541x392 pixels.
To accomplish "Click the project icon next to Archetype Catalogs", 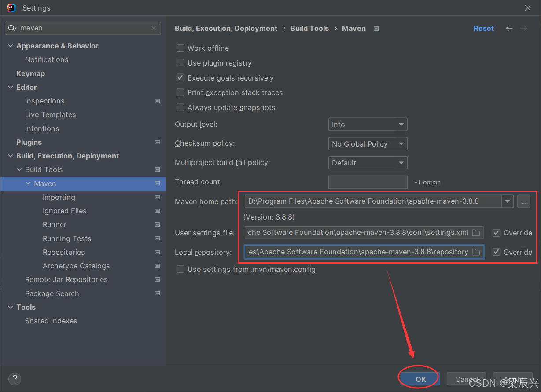I will pyautogui.click(x=157, y=266).
